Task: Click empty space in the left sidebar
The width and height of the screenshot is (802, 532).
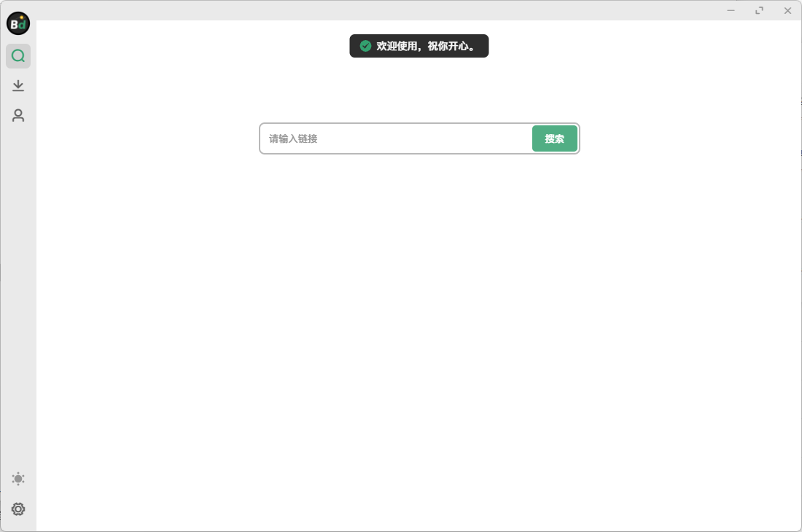Action: [x=18, y=292]
